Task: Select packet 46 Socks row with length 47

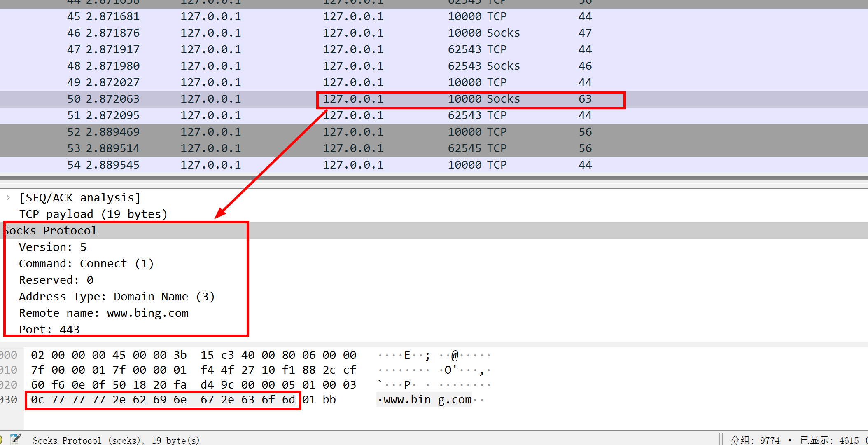Action: click(x=434, y=33)
